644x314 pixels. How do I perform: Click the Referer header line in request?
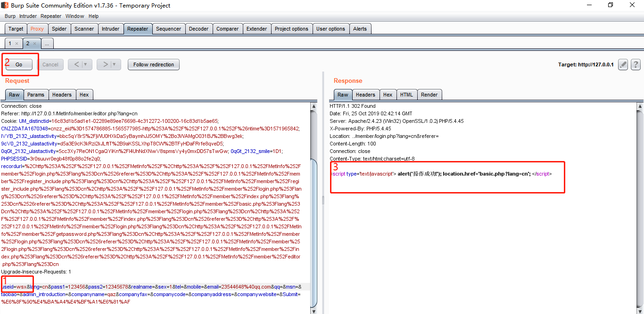(x=69, y=113)
